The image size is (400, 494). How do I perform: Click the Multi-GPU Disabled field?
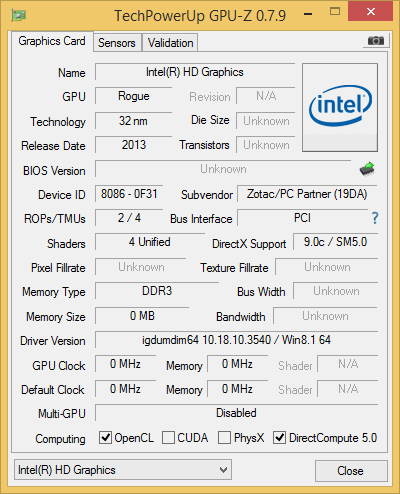[236, 413]
